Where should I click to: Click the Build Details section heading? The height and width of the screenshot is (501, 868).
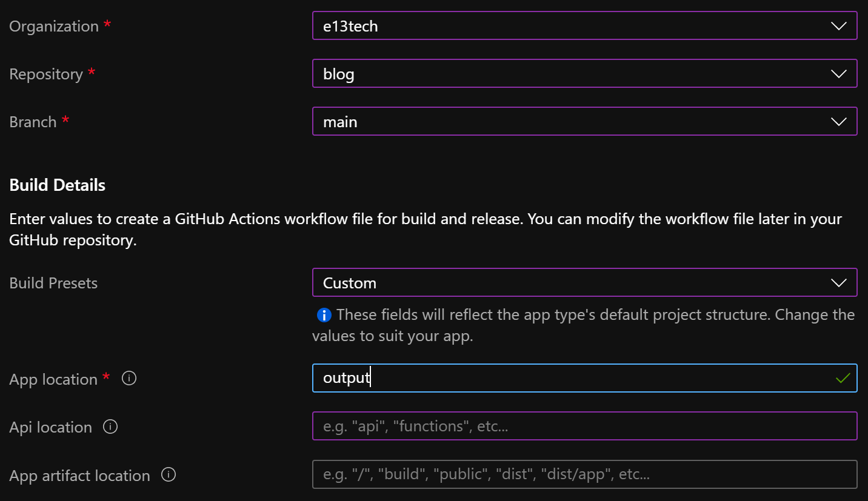[x=58, y=185]
